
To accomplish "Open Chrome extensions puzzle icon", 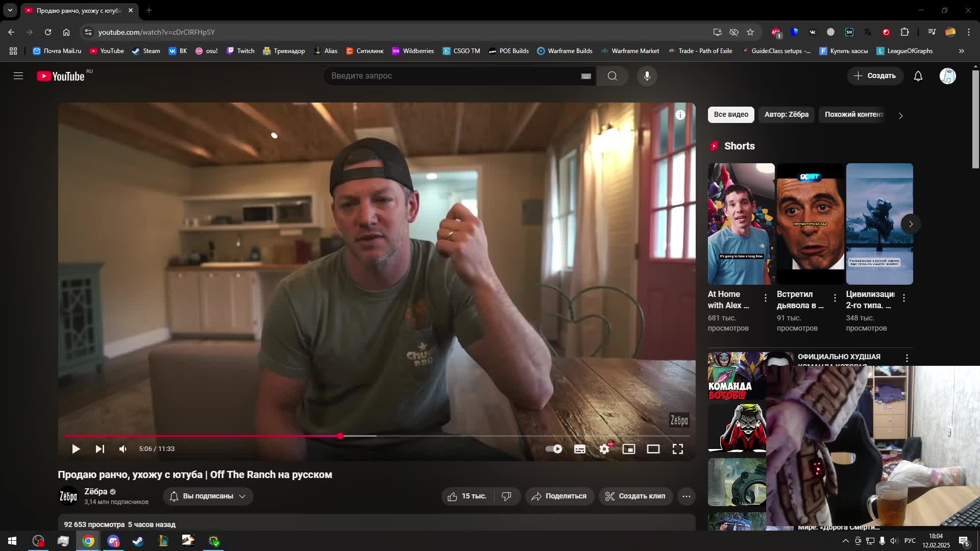I will (904, 32).
